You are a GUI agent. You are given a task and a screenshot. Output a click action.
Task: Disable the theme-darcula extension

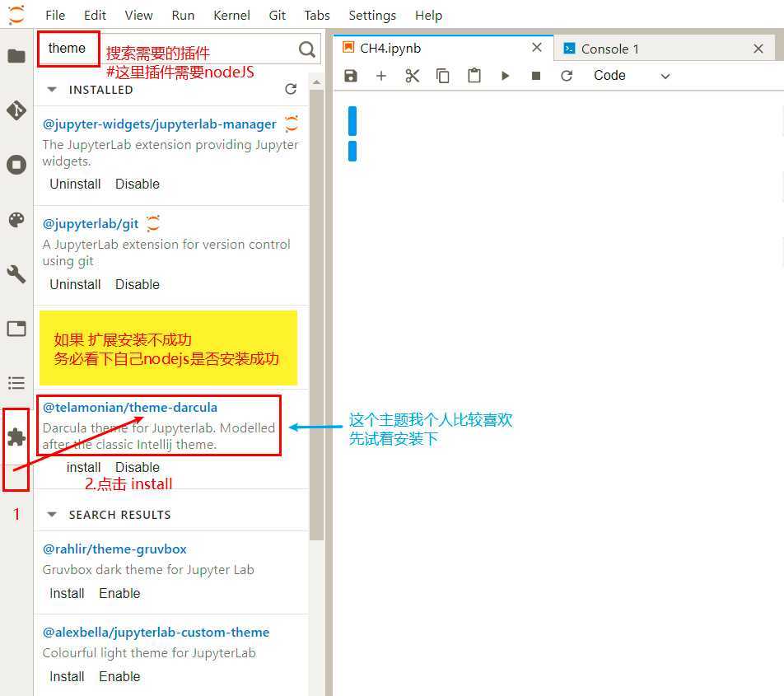pyautogui.click(x=138, y=468)
